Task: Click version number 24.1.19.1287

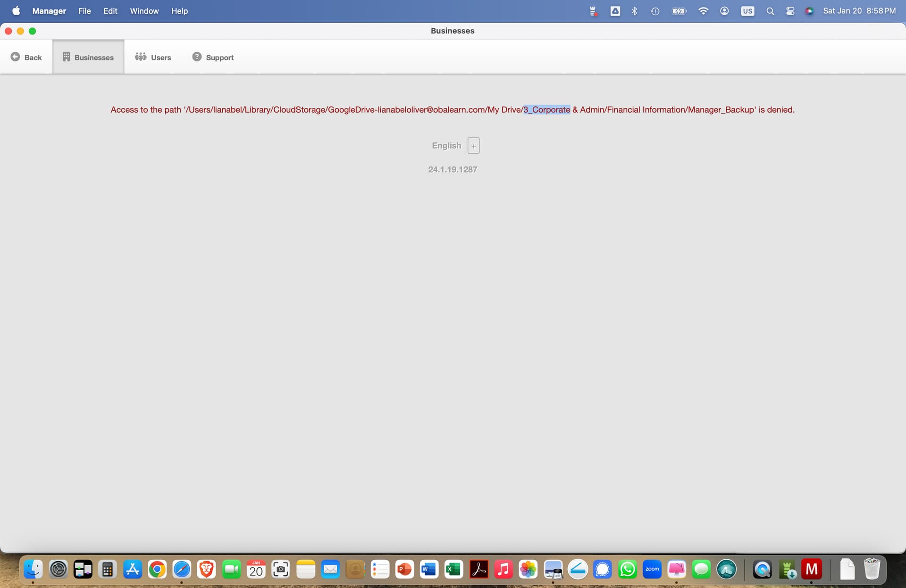Action: coord(453,169)
